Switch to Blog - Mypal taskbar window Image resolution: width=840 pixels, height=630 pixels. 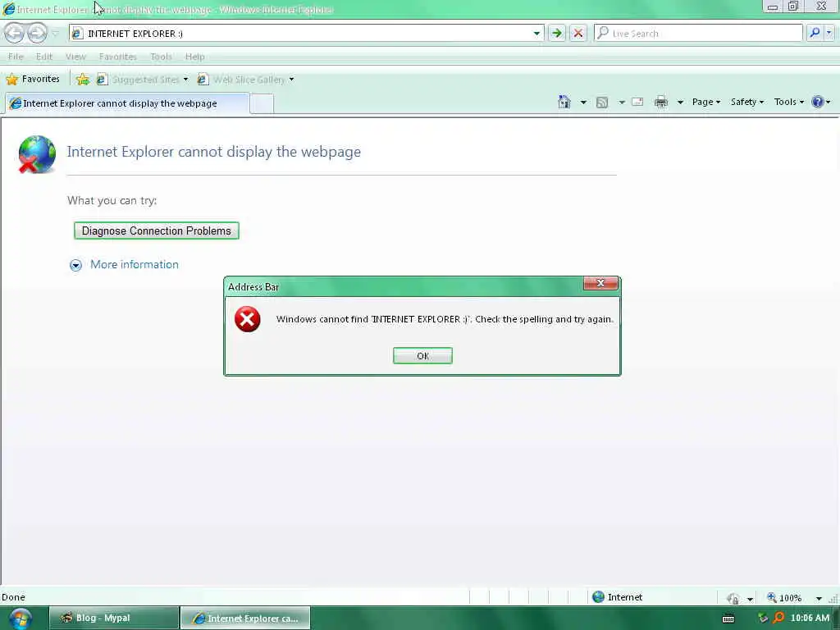tap(114, 618)
